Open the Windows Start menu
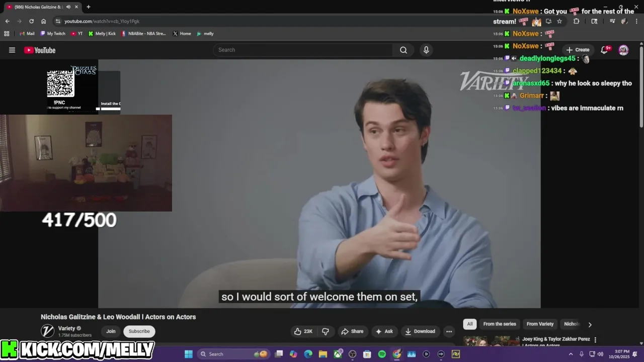Viewport: 644px width, 362px height. tap(189, 354)
